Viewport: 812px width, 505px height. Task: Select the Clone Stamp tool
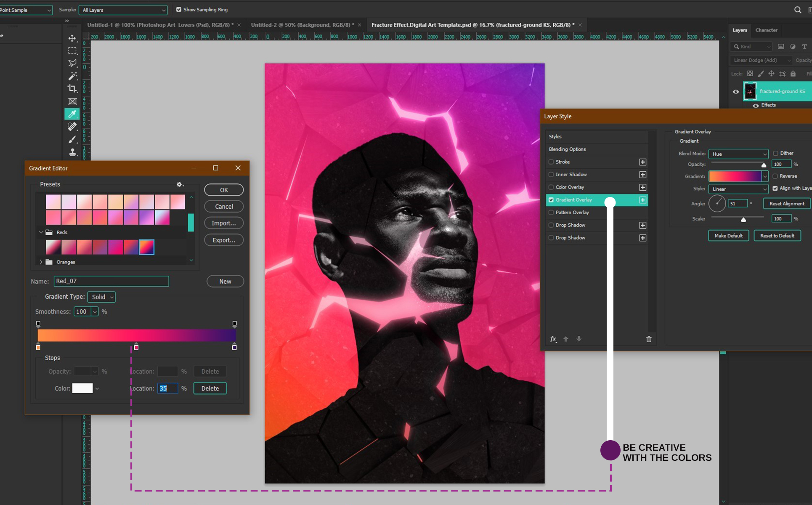click(x=72, y=152)
